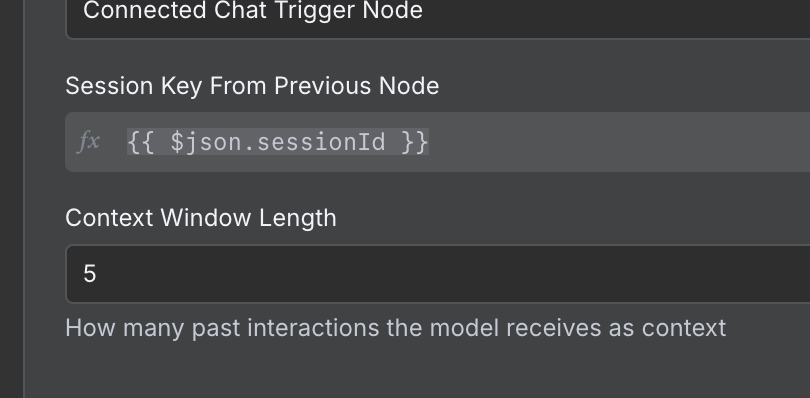This screenshot has height=398, width=810.
Task: Click the Session Key From Previous Node label
Action: point(252,86)
